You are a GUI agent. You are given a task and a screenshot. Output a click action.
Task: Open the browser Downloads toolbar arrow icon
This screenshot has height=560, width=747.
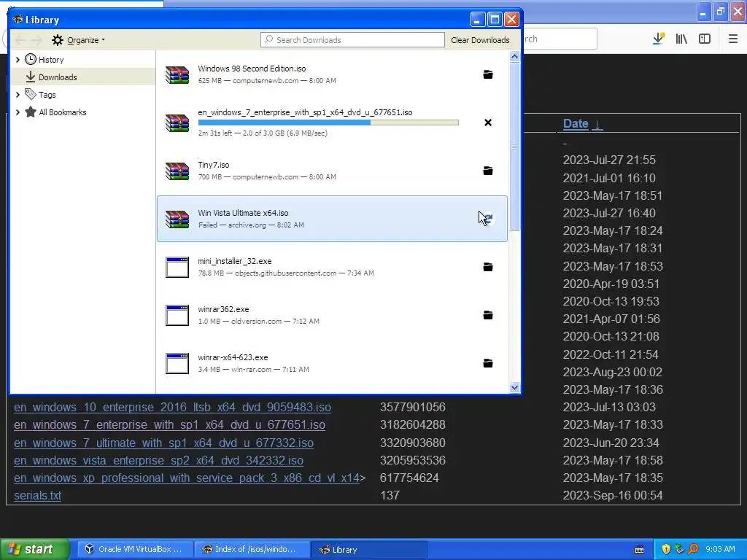click(659, 39)
